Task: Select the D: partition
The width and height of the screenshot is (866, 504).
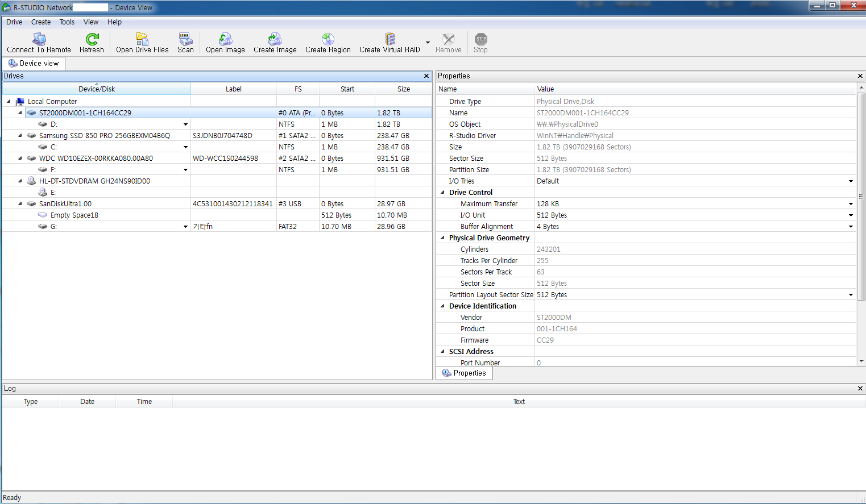Action: 54,124
